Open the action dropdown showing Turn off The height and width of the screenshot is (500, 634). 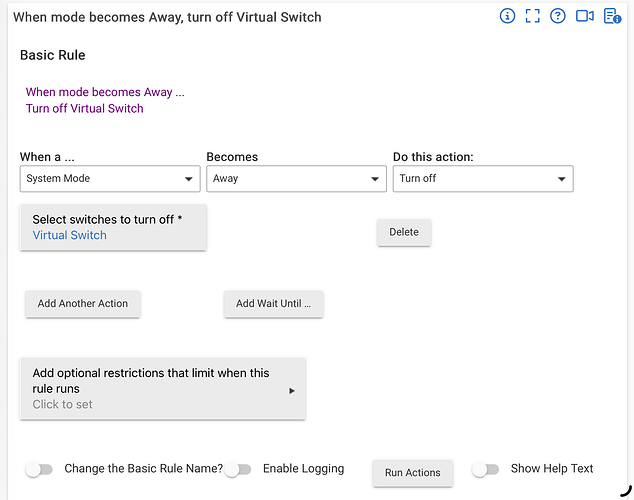pos(482,179)
